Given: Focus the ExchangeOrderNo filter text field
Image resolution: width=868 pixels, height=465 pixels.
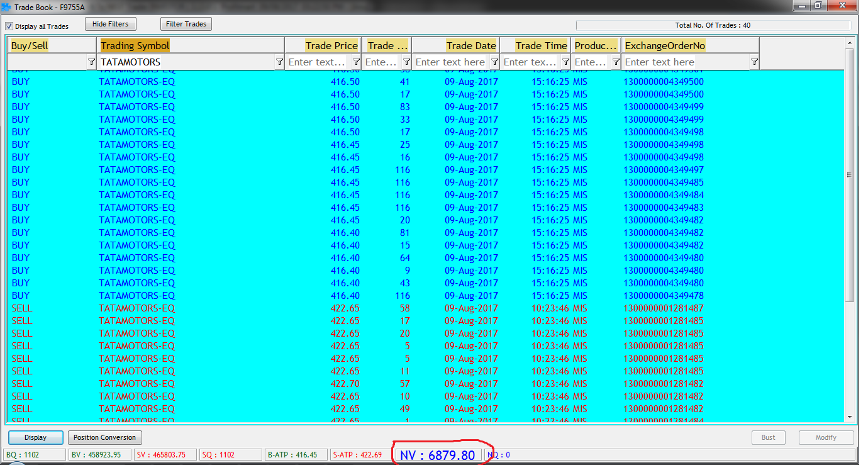Looking at the screenshot, I should (x=686, y=62).
